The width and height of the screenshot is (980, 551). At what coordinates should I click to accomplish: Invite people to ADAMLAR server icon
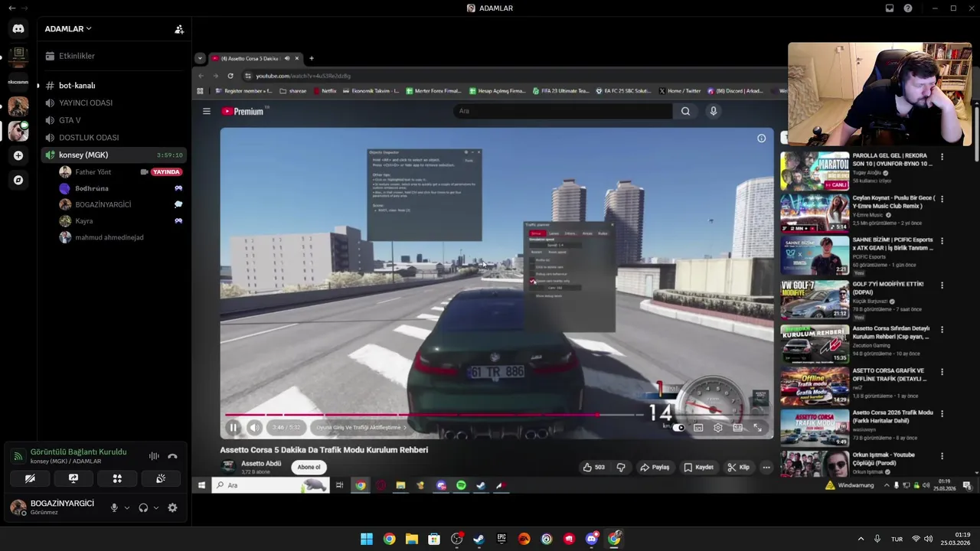(179, 29)
